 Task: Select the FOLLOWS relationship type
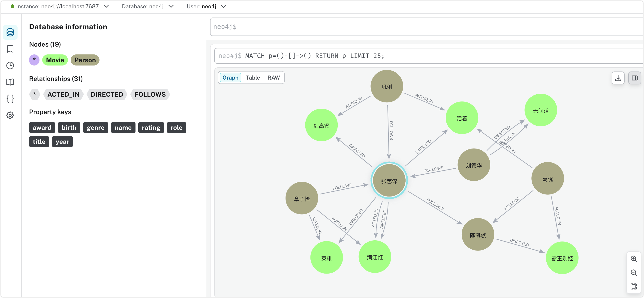(150, 94)
